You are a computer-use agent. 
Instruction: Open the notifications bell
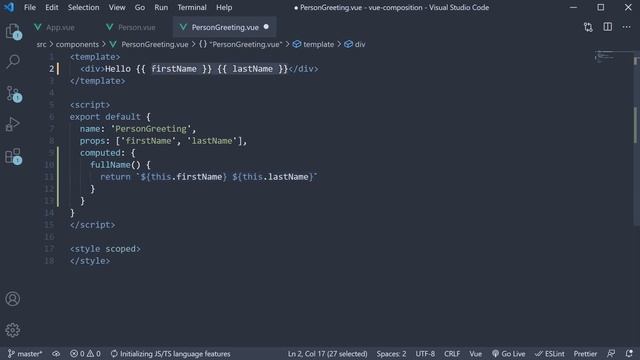(x=629, y=353)
